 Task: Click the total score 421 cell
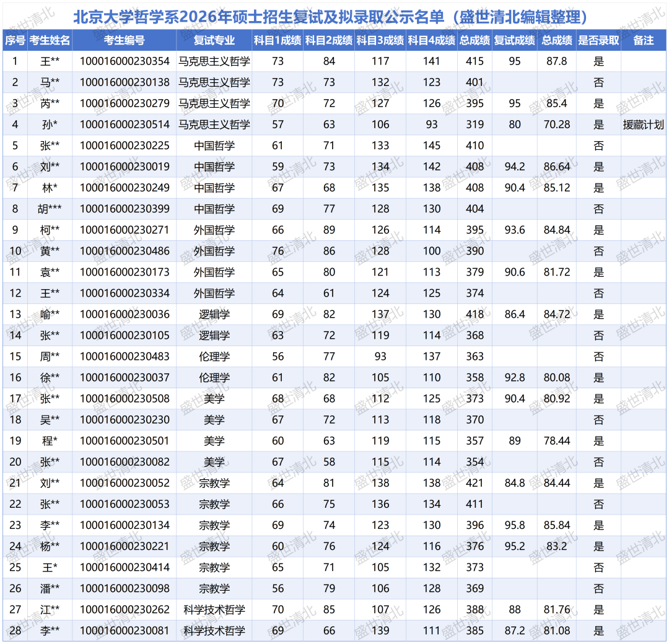pos(475,483)
